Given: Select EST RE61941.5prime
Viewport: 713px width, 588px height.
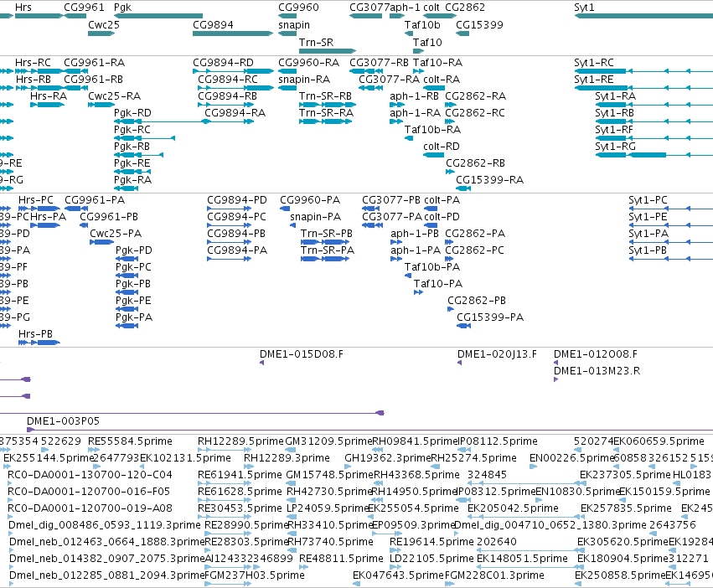Looking at the screenshot, I should point(240,475).
